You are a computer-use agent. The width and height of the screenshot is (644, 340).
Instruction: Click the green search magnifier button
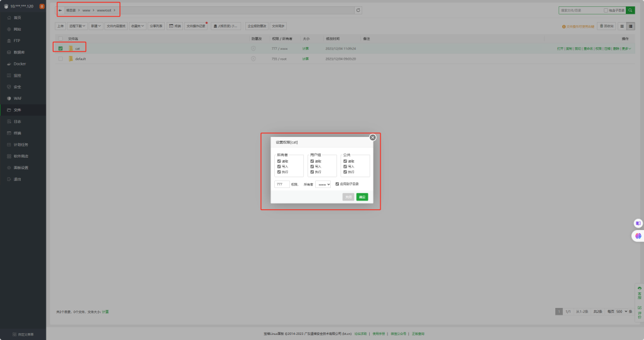(630, 10)
